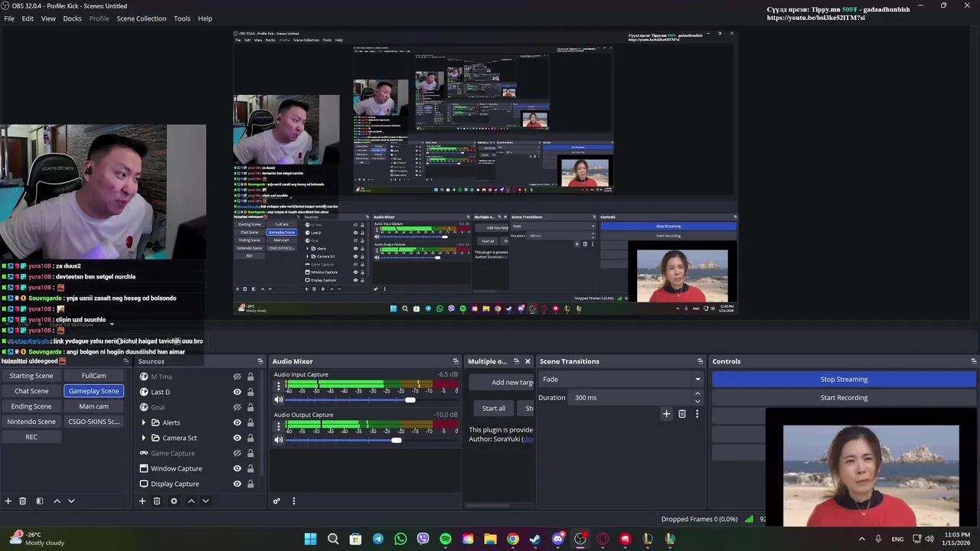Expand the Camera Sct group
This screenshot has height=551, width=980.
(x=143, y=438)
